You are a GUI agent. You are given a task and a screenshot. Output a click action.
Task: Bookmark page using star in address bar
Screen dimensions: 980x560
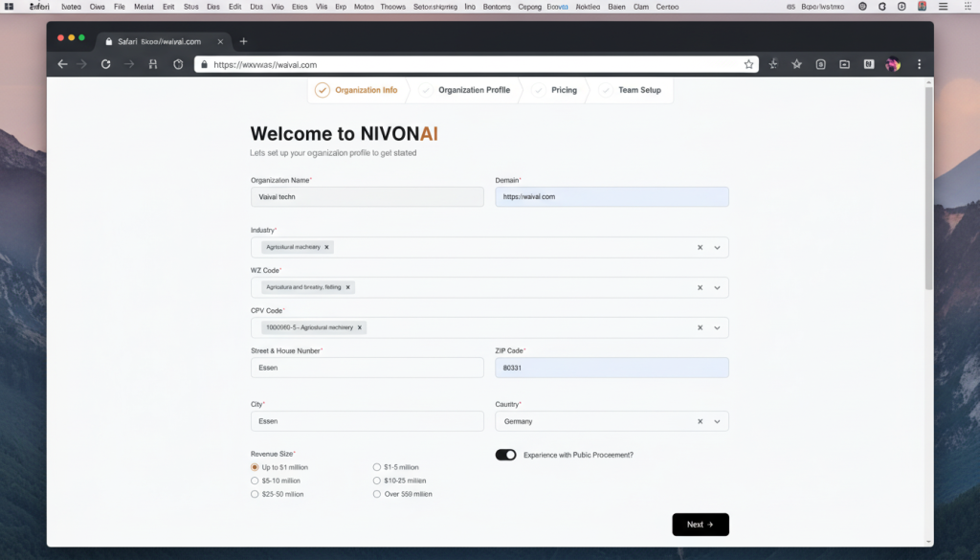click(748, 64)
